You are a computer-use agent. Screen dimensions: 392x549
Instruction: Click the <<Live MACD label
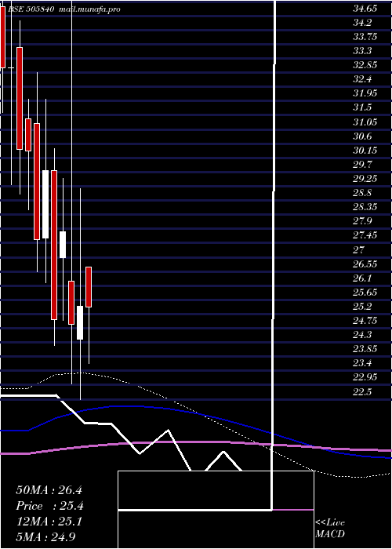click(x=330, y=529)
